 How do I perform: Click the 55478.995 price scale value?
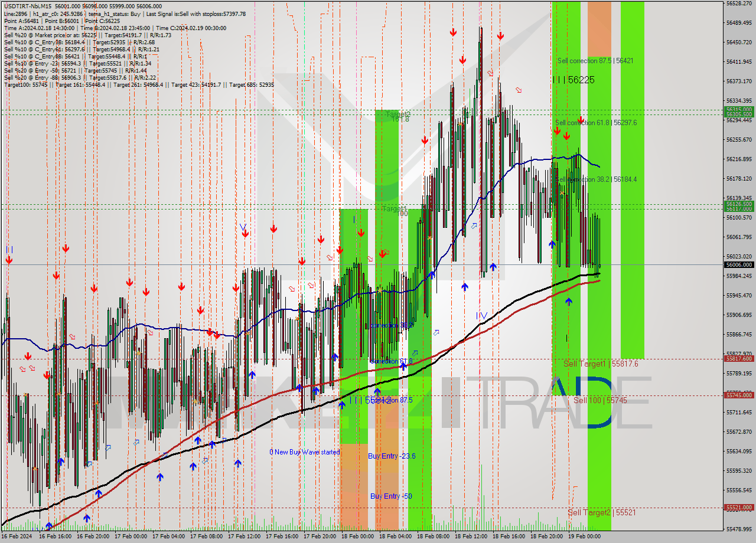pos(739,529)
